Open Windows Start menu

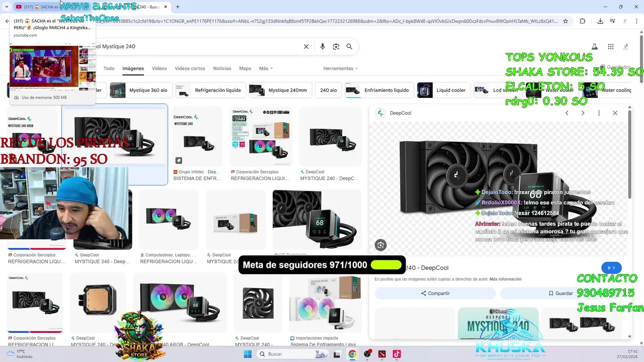tap(248, 354)
